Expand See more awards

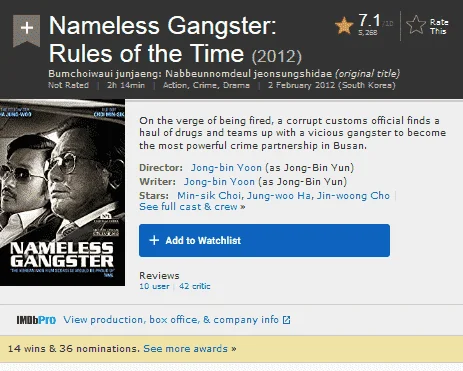pyautogui.click(x=190, y=349)
